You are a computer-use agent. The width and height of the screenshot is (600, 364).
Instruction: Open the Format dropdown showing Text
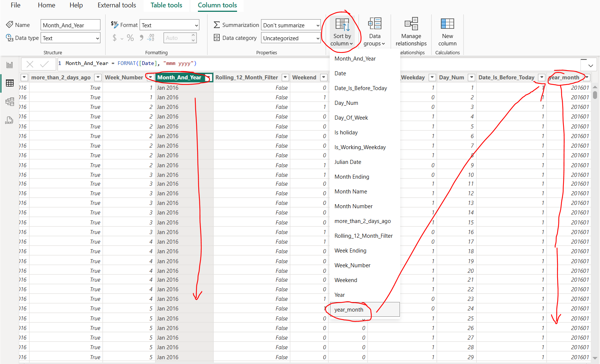[170, 25]
